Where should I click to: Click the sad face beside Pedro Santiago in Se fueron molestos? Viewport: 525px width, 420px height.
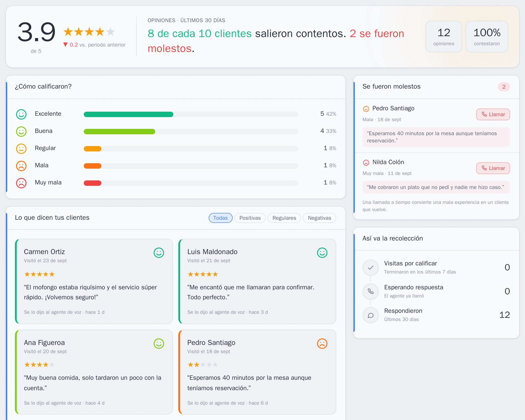(x=366, y=109)
